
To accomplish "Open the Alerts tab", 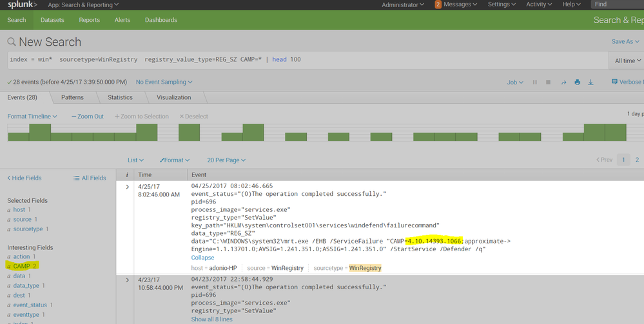I will coord(122,20).
